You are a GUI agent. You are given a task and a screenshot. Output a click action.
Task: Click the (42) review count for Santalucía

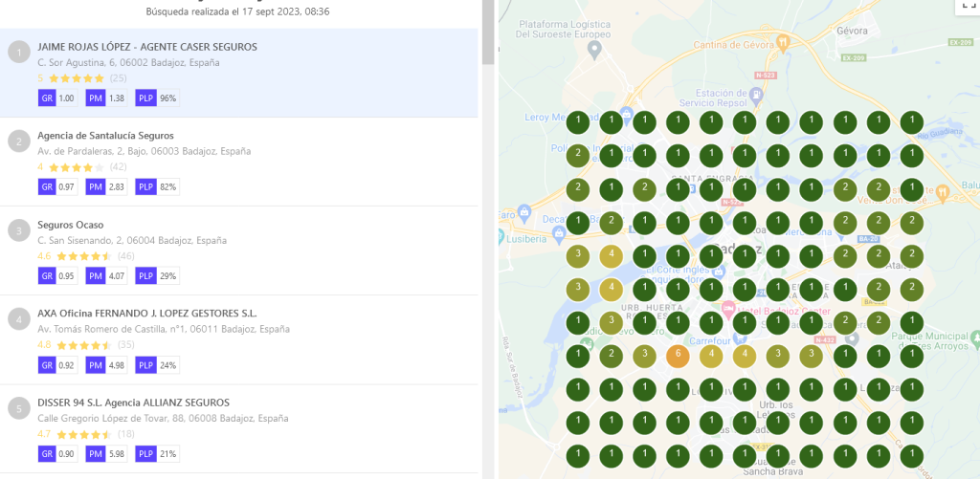119,167
